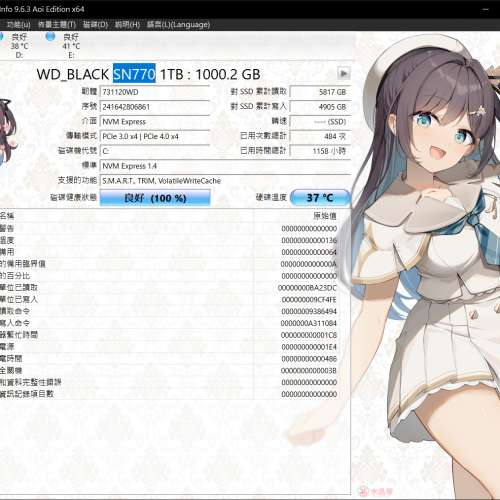Click the interface field NVM Express
This screenshot has width=500, height=500.
[x=155, y=122]
